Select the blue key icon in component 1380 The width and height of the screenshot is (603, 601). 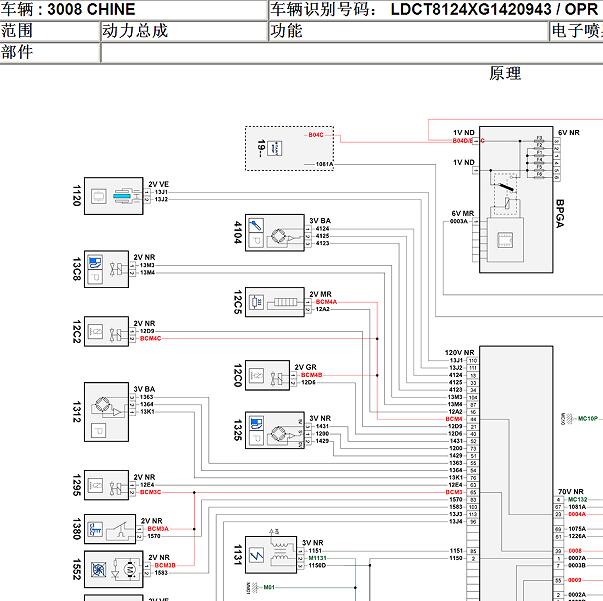click(x=95, y=529)
